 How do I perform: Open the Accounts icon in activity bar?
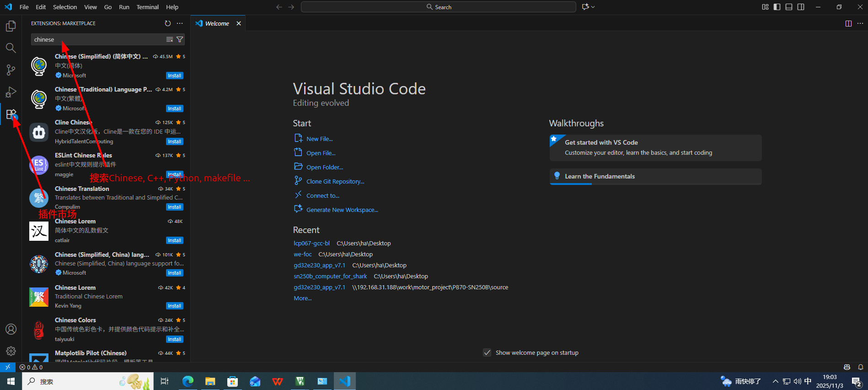coord(11,329)
